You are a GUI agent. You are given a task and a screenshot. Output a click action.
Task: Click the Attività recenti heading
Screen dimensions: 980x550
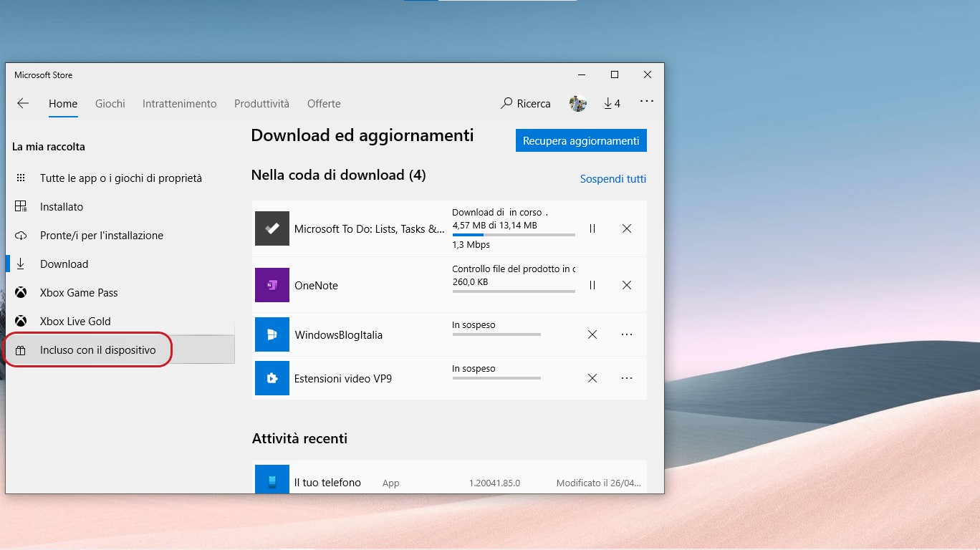pyautogui.click(x=299, y=438)
